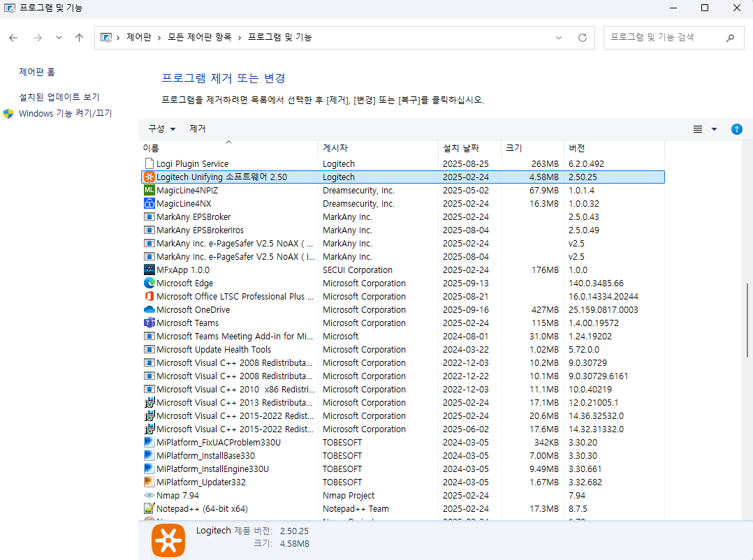Select the Logitech Unifying 소프트웨어 entry icon
The image size is (753, 560).
point(148,177)
